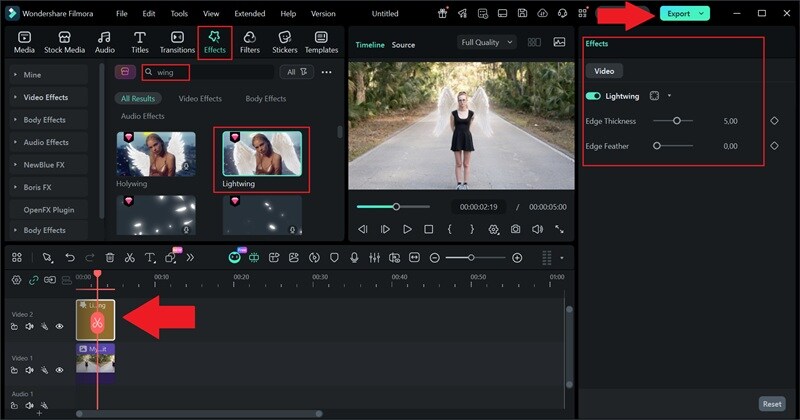The height and width of the screenshot is (420, 800).
Task: Select the All Results filter
Action: point(138,98)
